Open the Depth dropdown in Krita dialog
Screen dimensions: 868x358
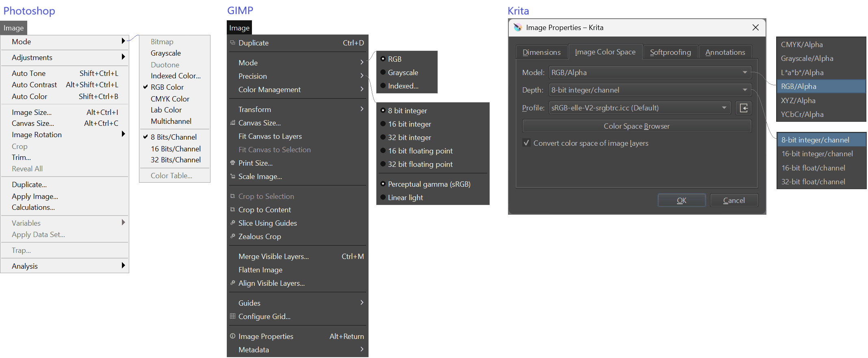(650, 90)
